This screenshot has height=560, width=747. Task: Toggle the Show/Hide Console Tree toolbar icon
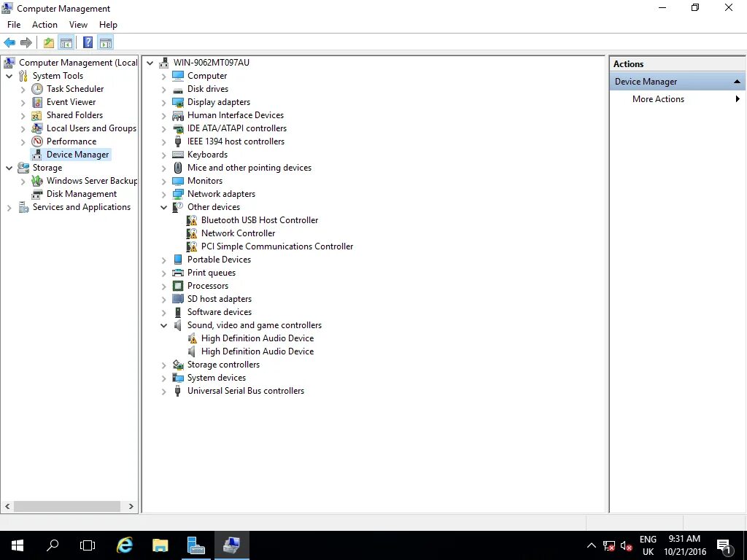66,43
